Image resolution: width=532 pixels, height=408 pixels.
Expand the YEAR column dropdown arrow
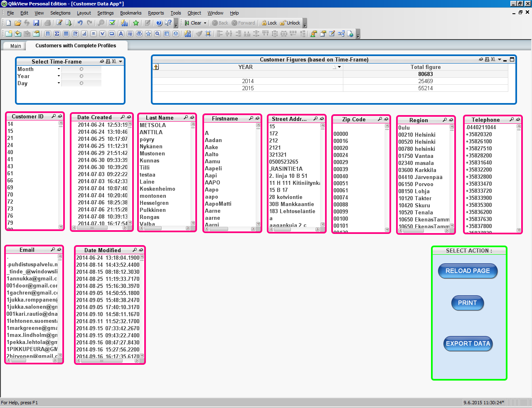(339, 67)
